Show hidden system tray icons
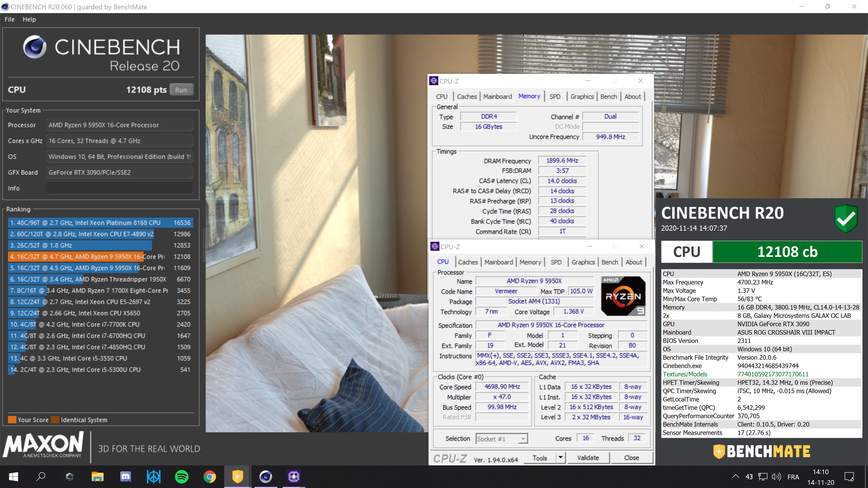This screenshot has width=868, height=488. pos(736,476)
